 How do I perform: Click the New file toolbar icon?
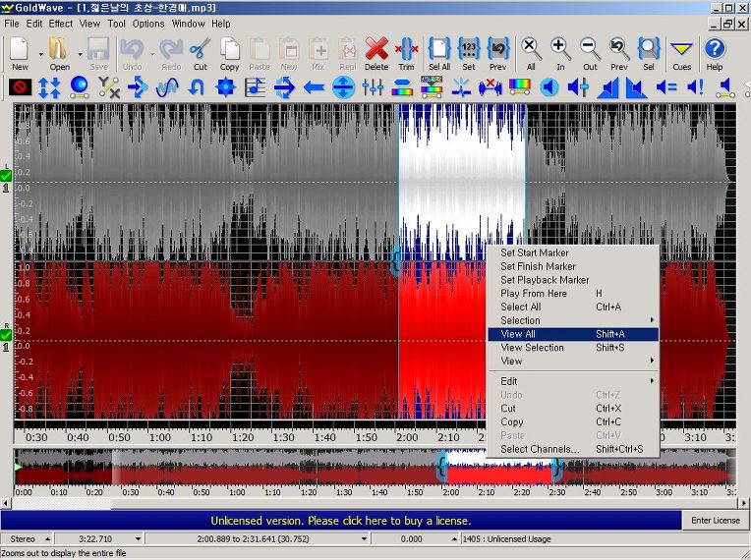pos(20,54)
